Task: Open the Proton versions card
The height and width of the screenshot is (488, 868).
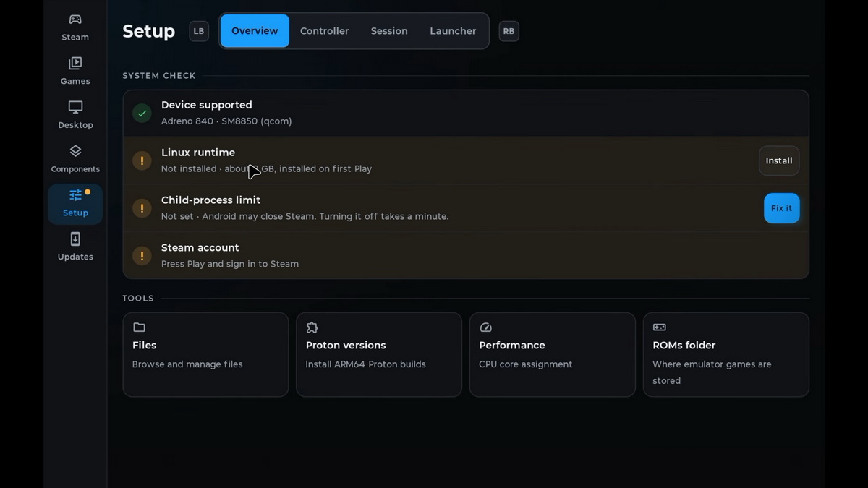Action: pos(379,354)
